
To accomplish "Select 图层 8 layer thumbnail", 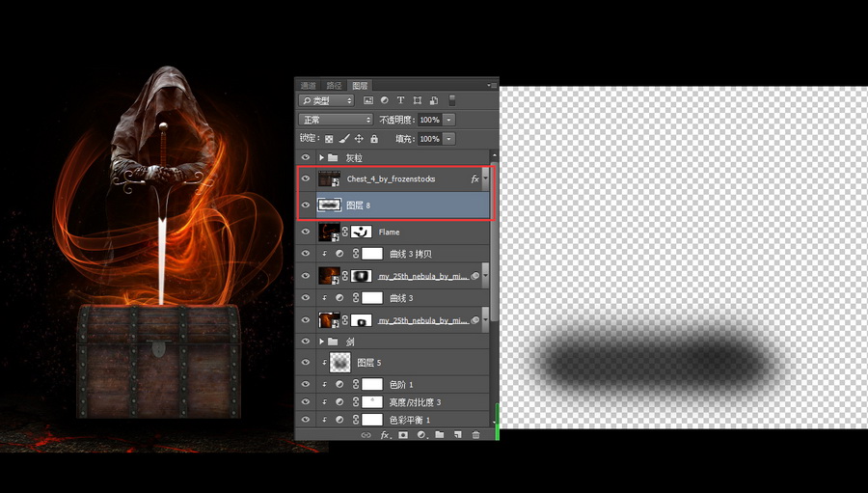I will pos(329,205).
